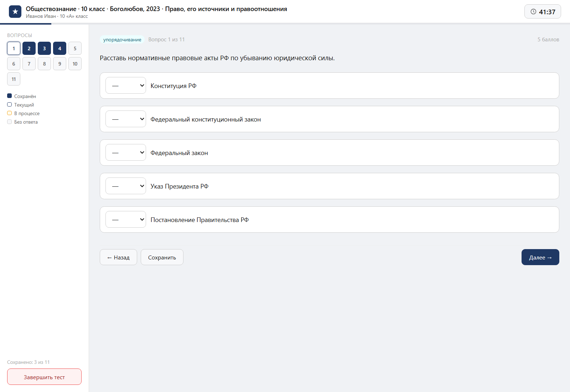Go to saved question 4
570x392 pixels.
pos(59,48)
